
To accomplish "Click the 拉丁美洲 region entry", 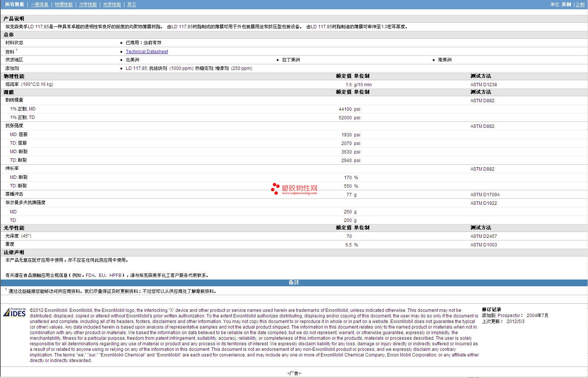I will click(x=291, y=60).
